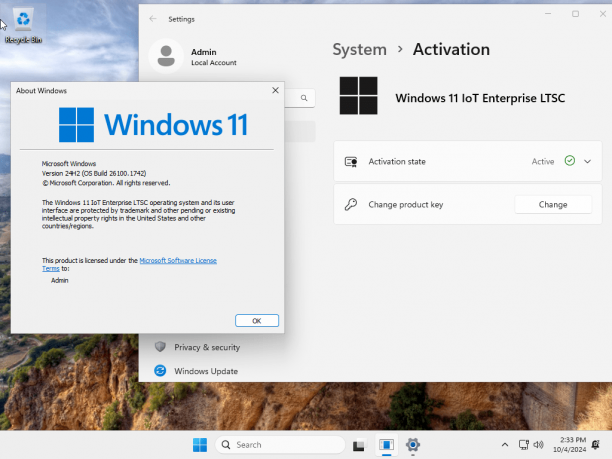The image size is (612, 459).
Task: Click the Change product key key icon
Action: 350,204
